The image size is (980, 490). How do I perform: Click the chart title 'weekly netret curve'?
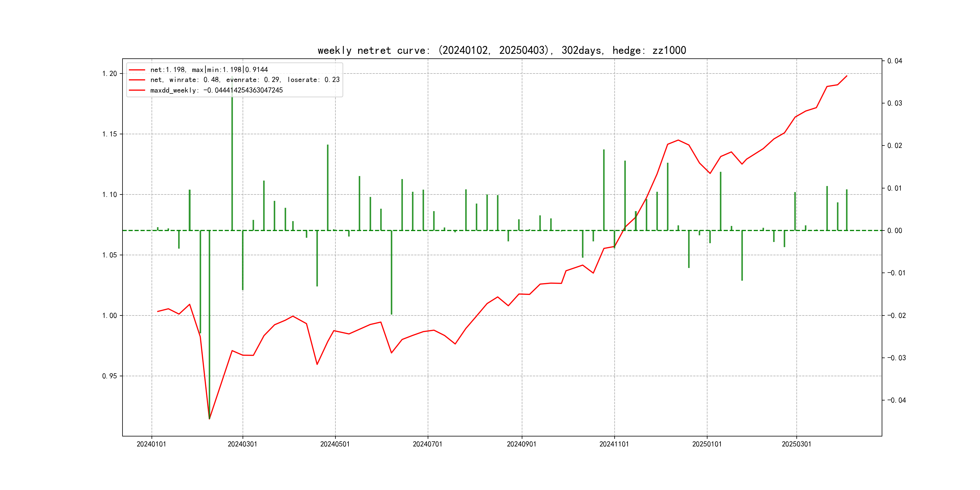pos(501,50)
